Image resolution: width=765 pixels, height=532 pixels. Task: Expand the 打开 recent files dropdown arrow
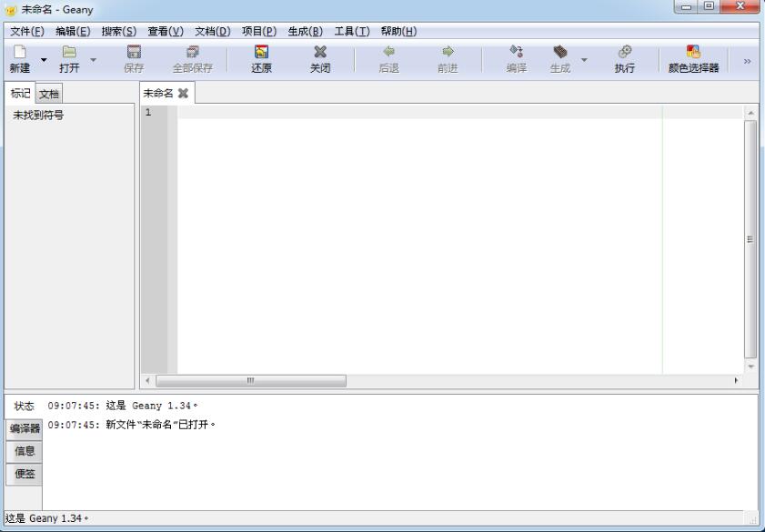93,60
